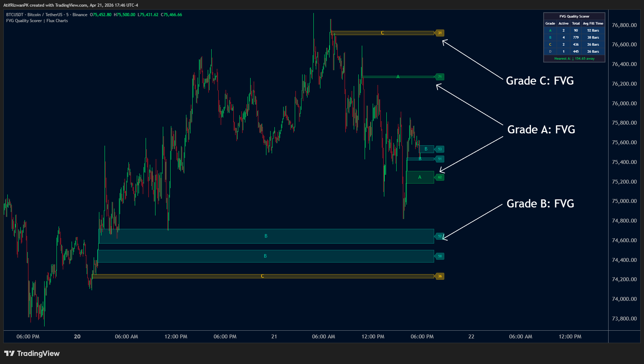Click the 90 total cell in row A
Screen dimensions: 644x364
coord(576,31)
